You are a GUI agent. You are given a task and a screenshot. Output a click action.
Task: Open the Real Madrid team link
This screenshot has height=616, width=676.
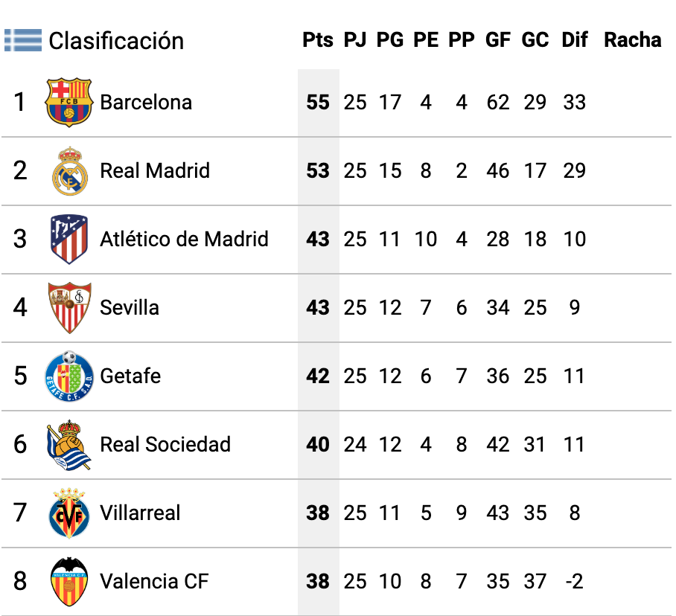(x=155, y=170)
